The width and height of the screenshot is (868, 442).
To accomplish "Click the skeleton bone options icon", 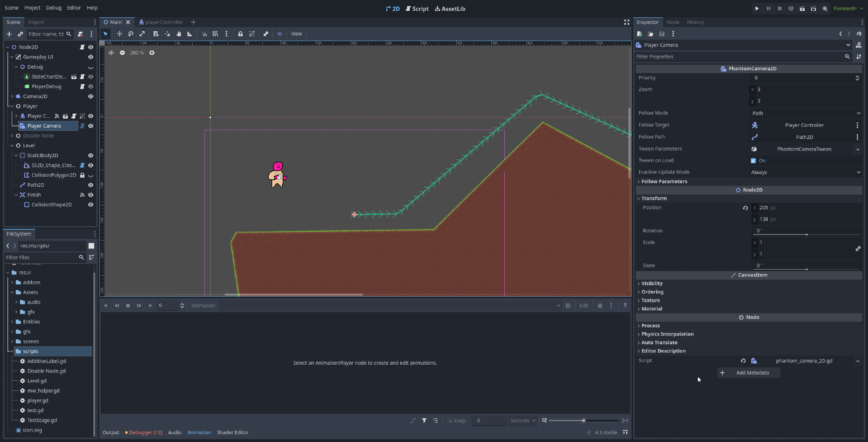I will point(266,34).
